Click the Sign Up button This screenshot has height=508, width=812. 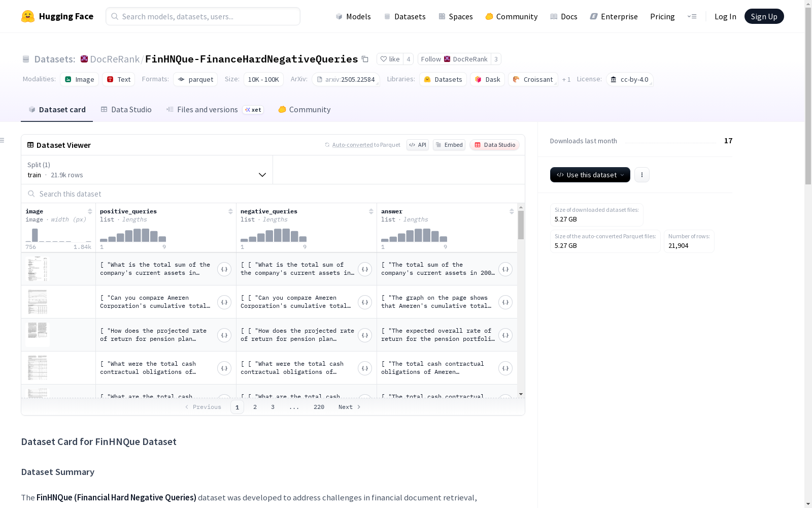coord(764,16)
